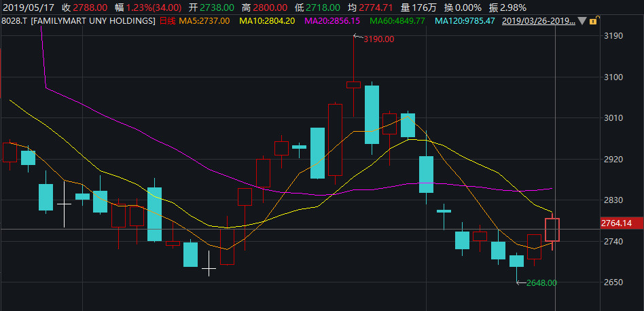
Task: Click the 2830 price axis label
Action: pos(614,200)
